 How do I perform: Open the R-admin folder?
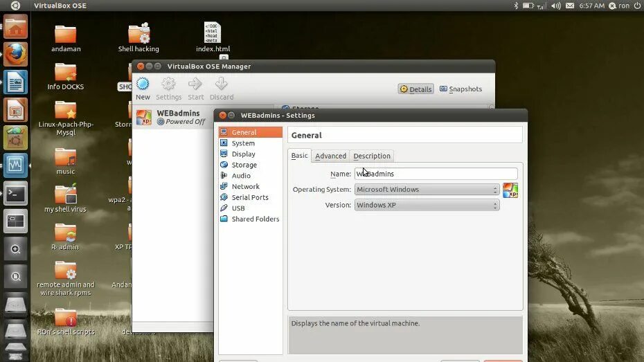point(65,237)
